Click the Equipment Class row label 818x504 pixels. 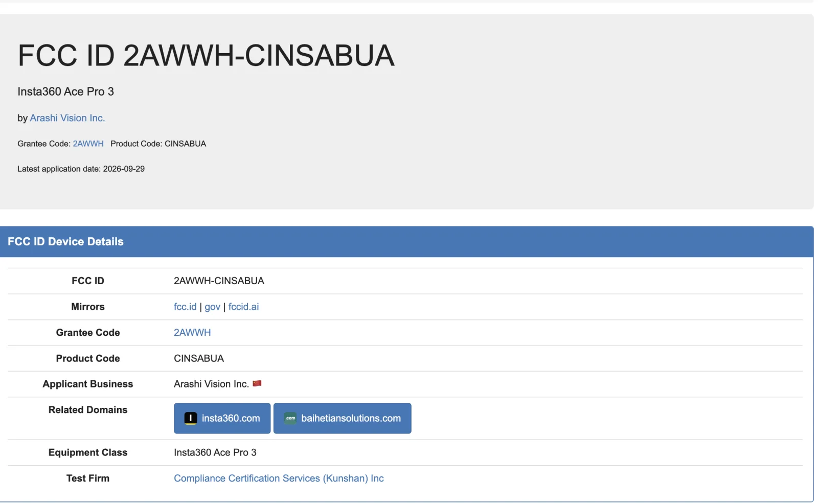pos(88,452)
